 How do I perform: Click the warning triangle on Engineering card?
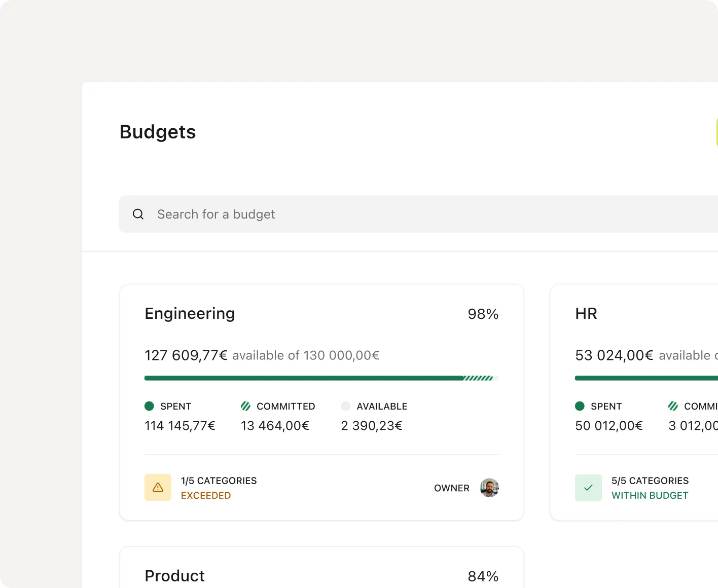pos(158,488)
